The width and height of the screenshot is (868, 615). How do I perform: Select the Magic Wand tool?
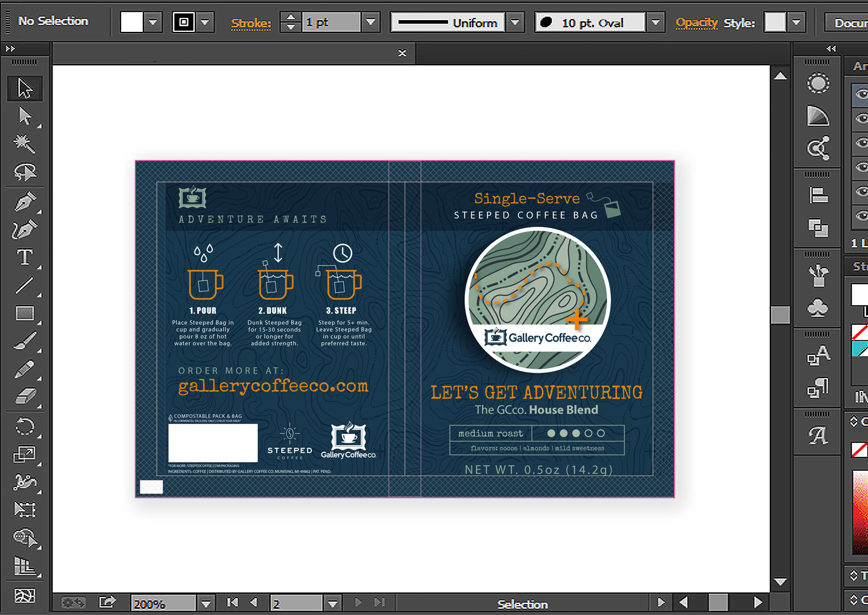(25, 144)
